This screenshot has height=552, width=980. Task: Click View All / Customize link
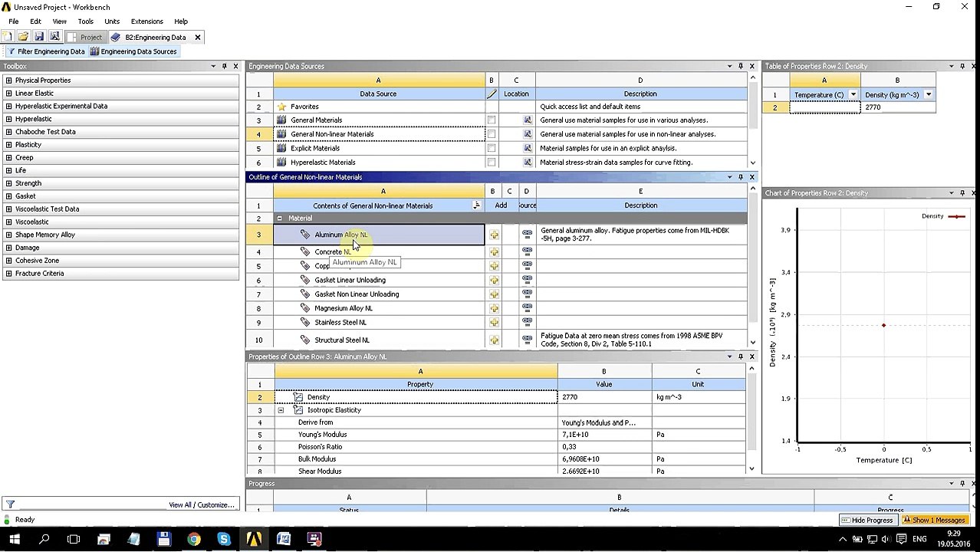point(201,505)
